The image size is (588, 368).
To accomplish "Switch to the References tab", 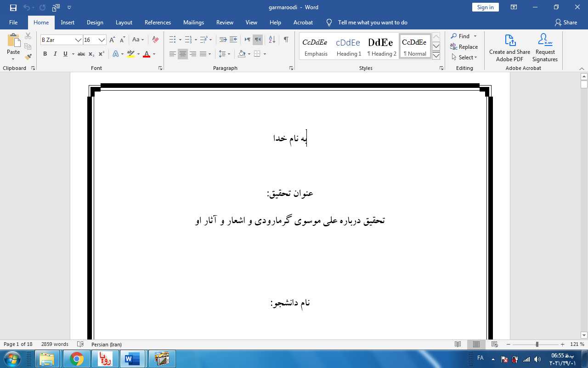I will point(158,23).
